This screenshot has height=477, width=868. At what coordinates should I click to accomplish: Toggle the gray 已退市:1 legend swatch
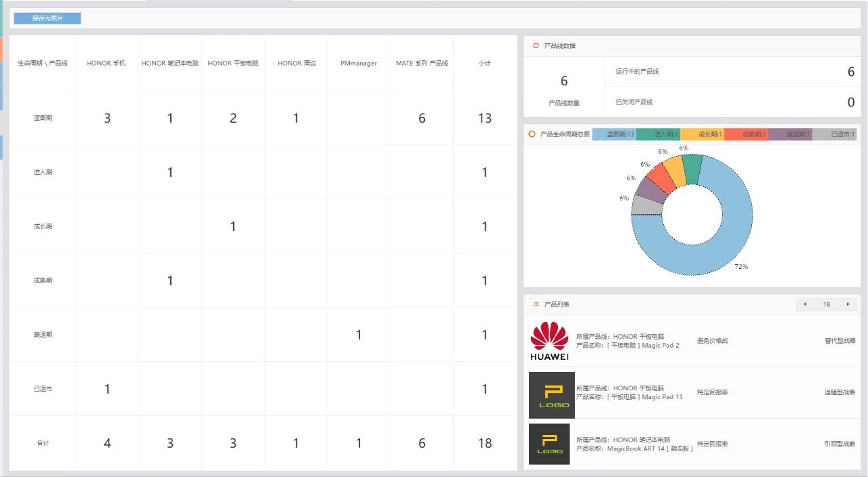835,134
